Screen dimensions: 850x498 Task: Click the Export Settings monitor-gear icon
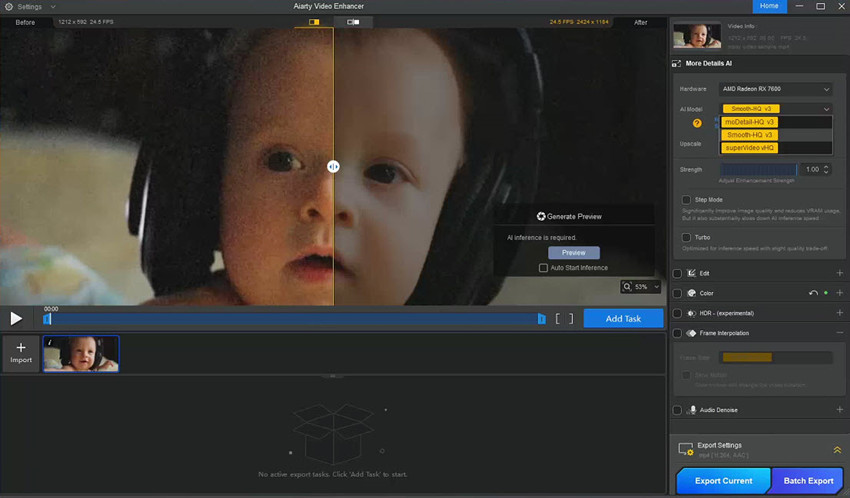coord(685,449)
